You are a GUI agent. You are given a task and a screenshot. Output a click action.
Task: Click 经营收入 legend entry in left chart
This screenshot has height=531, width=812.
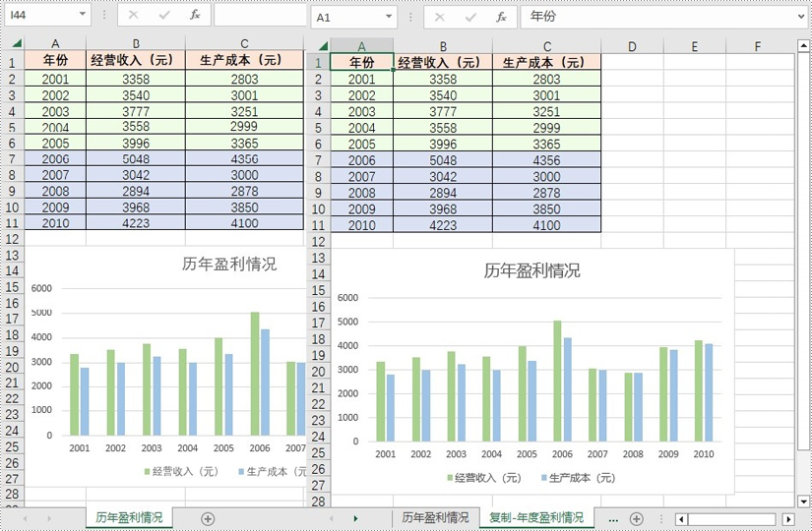(x=182, y=471)
